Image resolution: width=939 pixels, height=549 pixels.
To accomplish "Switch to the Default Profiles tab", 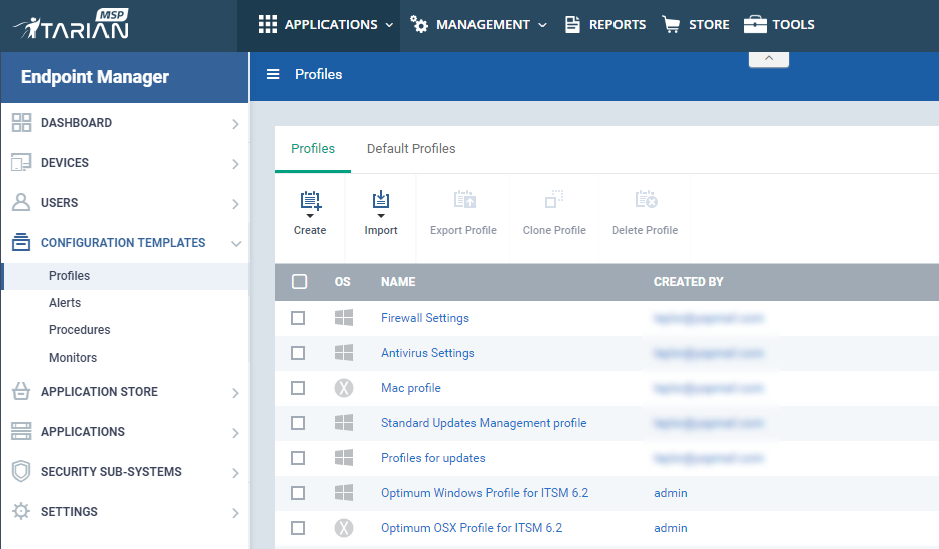I will click(x=411, y=148).
